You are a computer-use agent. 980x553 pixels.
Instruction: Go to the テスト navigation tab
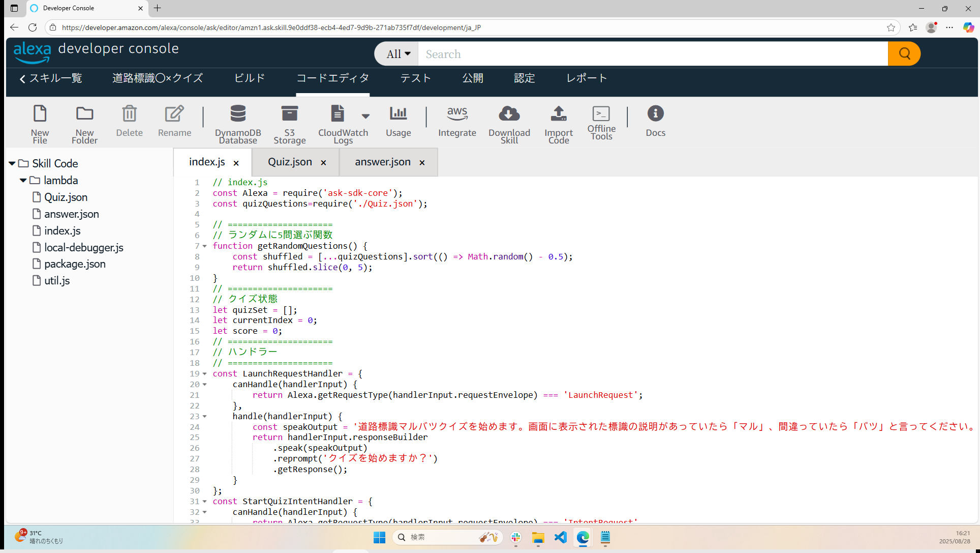pyautogui.click(x=415, y=78)
